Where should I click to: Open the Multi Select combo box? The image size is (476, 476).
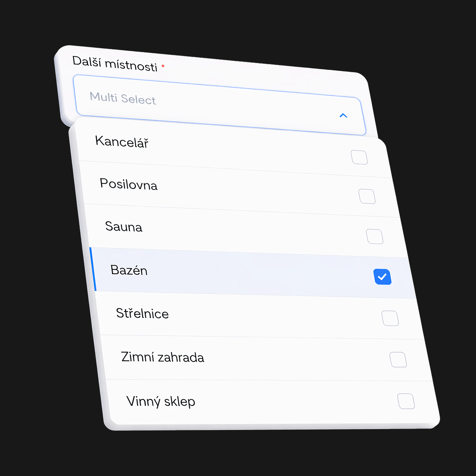click(219, 105)
